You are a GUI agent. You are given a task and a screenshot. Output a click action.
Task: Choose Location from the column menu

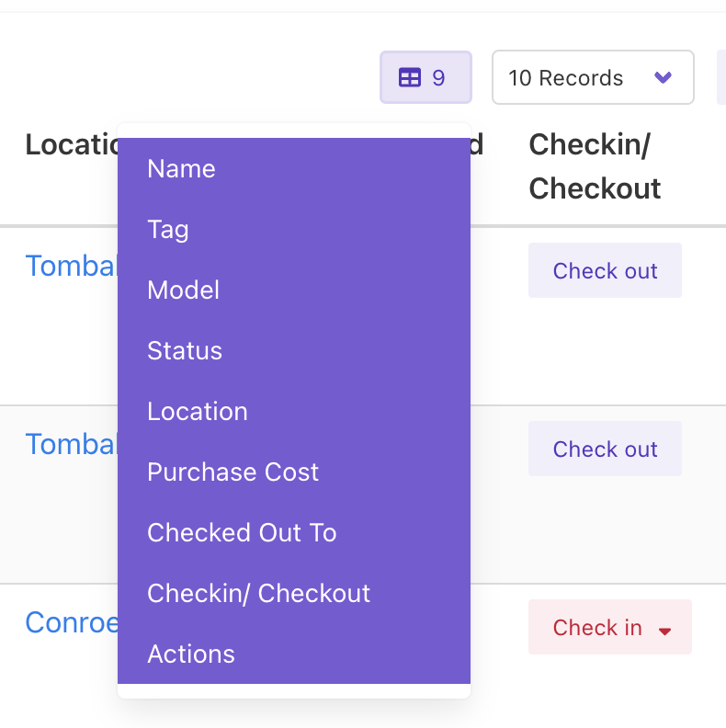198,412
